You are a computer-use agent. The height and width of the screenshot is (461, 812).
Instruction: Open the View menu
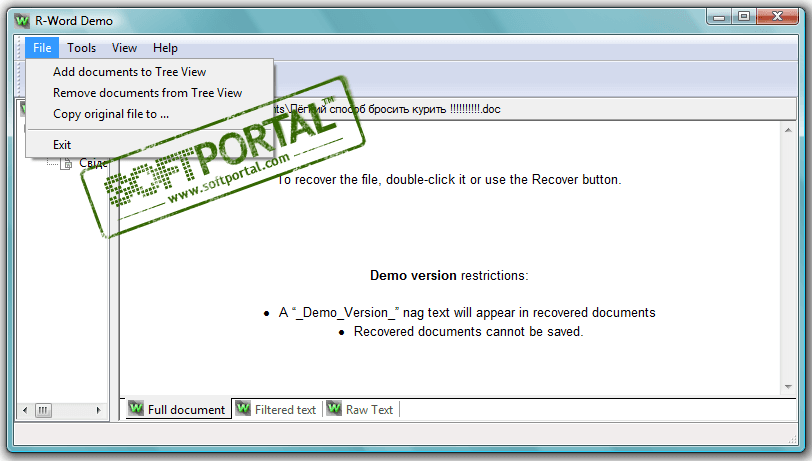[x=124, y=48]
